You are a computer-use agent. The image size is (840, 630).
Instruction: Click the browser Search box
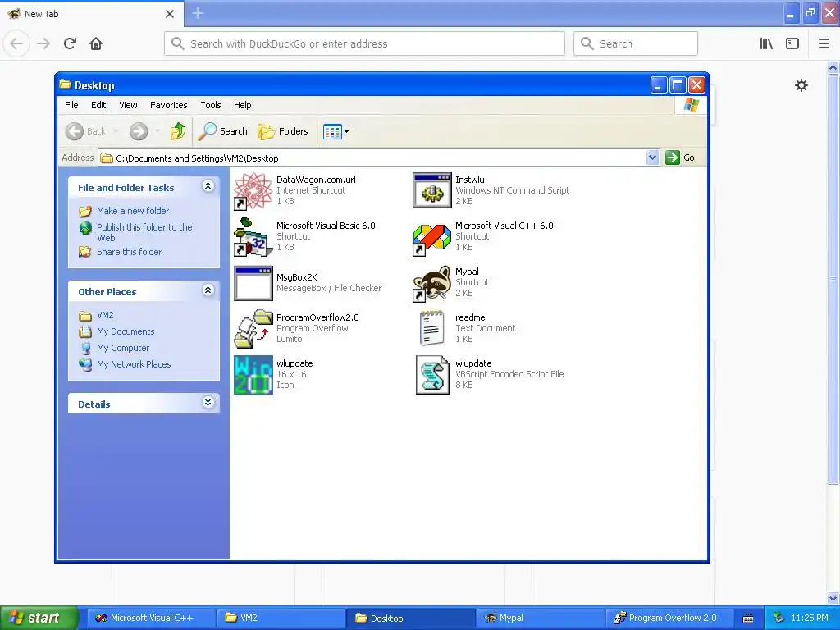click(636, 43)
